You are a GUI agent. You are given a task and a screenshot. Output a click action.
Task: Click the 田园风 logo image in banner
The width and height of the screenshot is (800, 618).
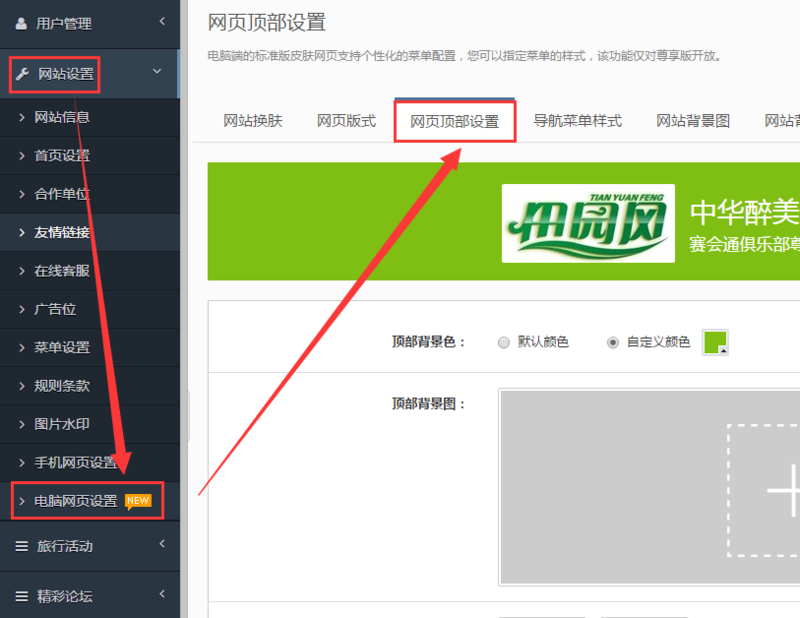[588, 223]
